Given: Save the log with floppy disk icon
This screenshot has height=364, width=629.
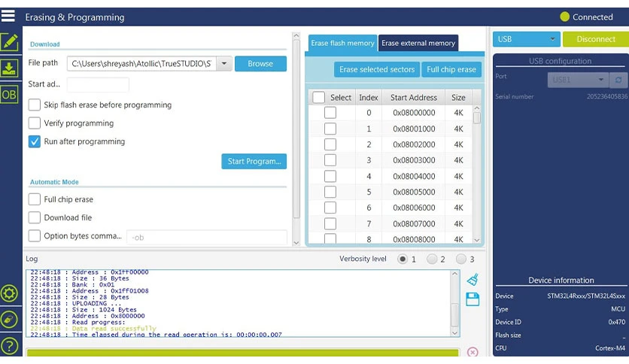Looking at the screenshot, I should click(x=473, y=299).
